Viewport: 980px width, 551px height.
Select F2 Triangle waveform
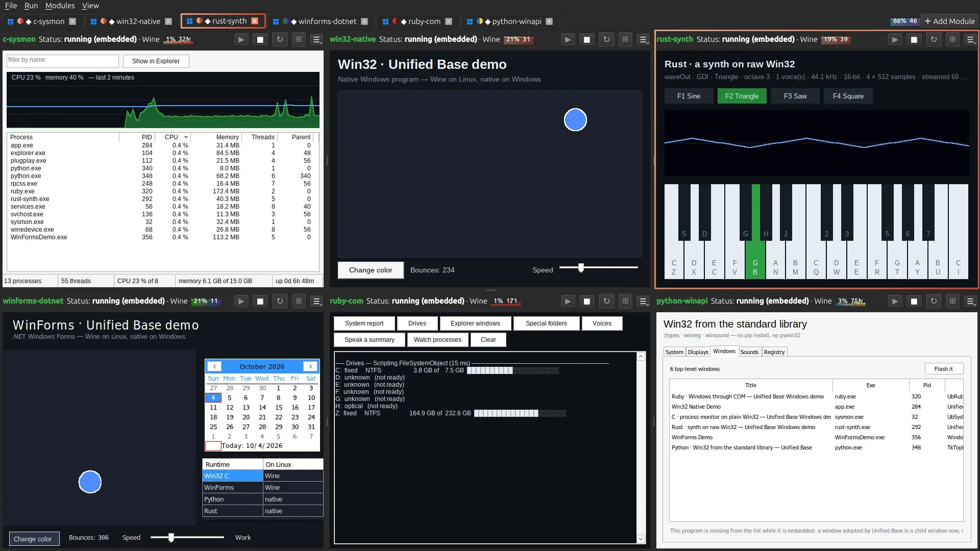(x=742, y=96)
